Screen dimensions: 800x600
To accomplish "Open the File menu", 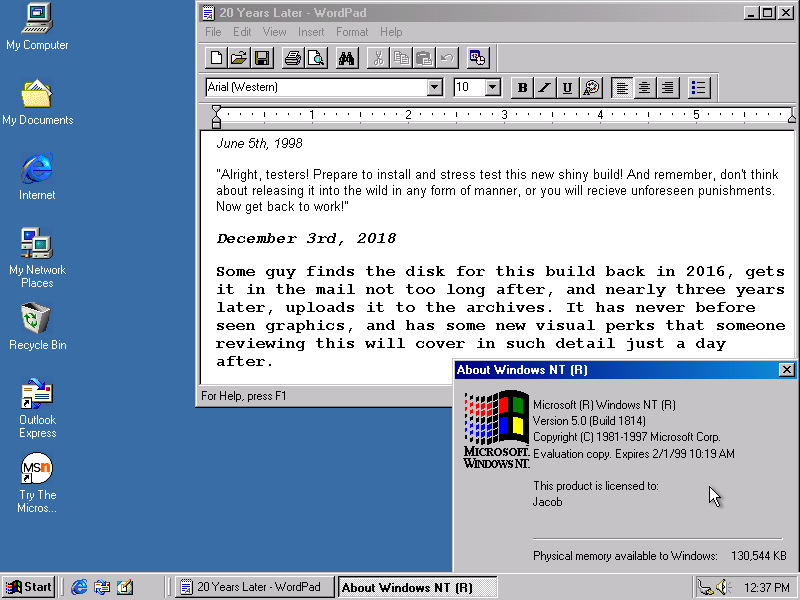I will click(213, 32).
